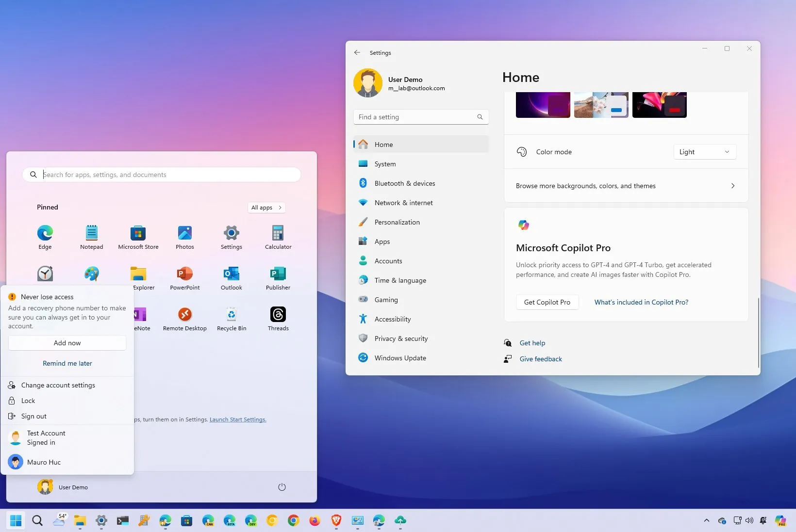Screen dimensions: 796x532
Task: Launch Publisher from pinned apps
Action: pos(278,278)
